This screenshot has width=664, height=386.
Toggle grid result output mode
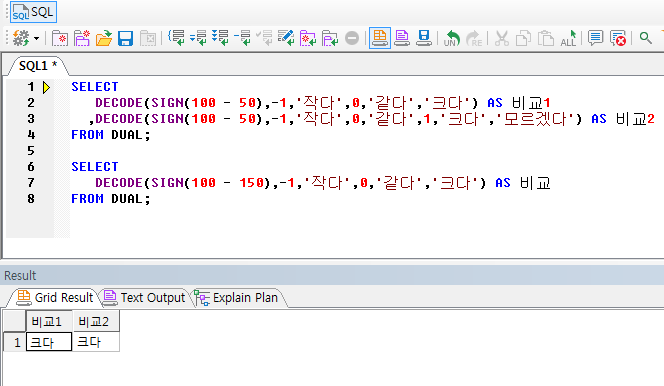coord(380,38)
